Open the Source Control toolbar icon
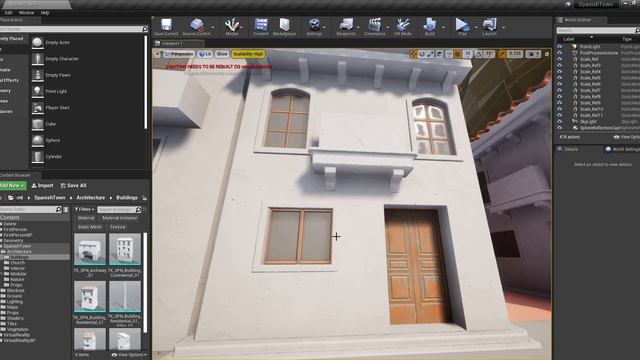The image size is (640, 360). coord(196,27)
